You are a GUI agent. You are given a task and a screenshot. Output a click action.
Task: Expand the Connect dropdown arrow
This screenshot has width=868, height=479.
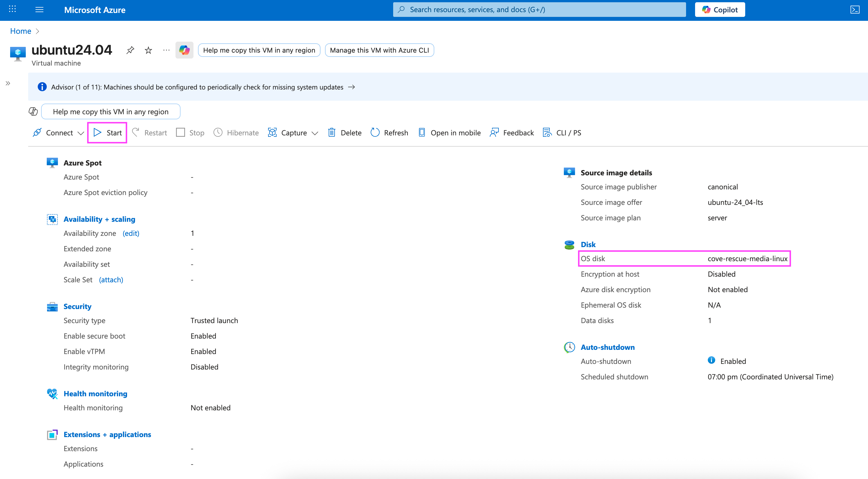coord(81,133)
